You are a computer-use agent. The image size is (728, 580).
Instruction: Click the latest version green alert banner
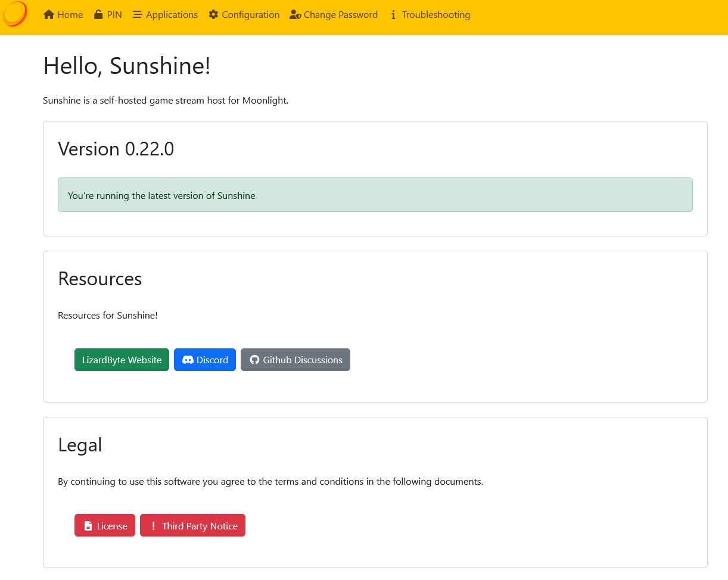(375, 195)
